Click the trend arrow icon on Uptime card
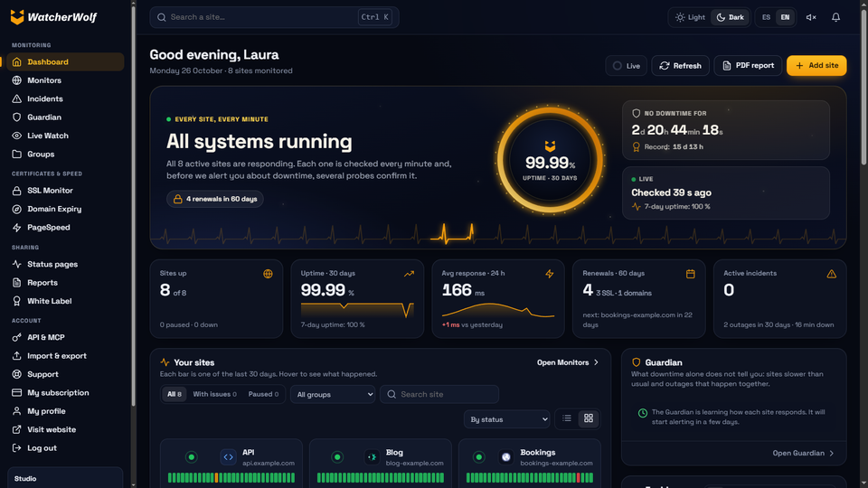Image resolution: width=868 pixels, height=488 pixels. [409, 274]
